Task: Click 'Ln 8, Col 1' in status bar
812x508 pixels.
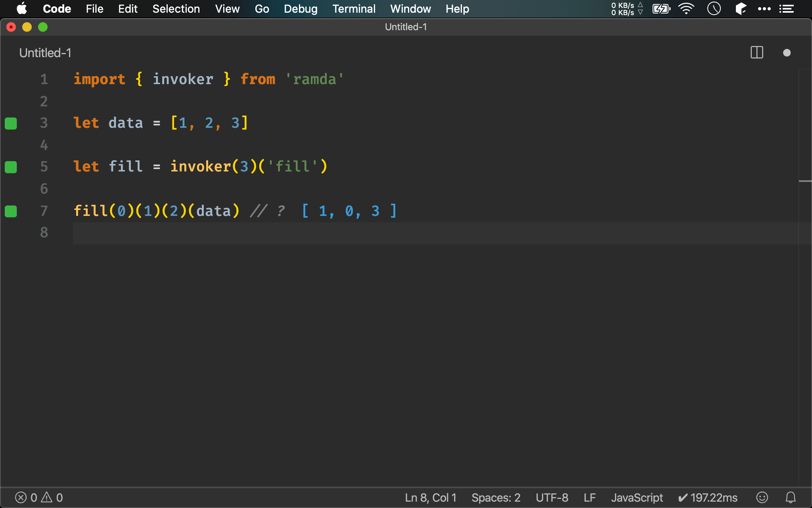Action: 431,498
